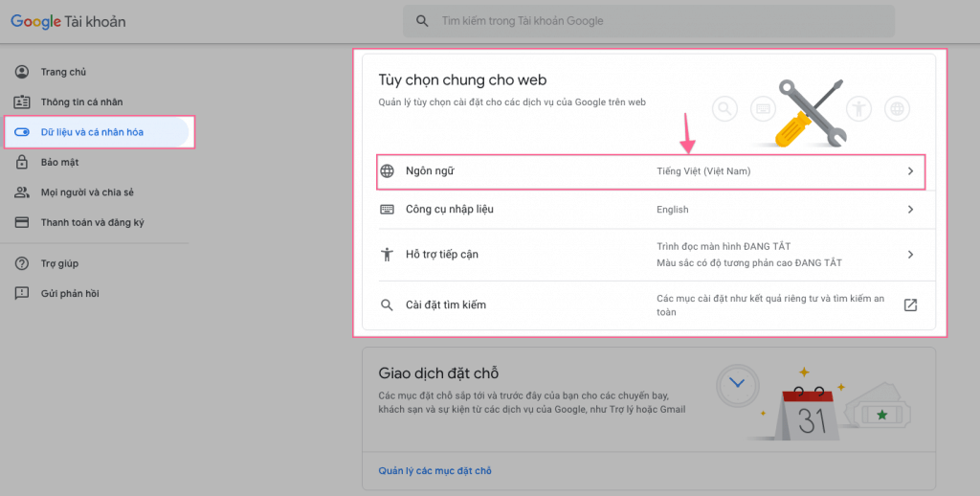Click the accessibility person icon beside Hỗ trợ tiếp cận

(x=387, y=255)
